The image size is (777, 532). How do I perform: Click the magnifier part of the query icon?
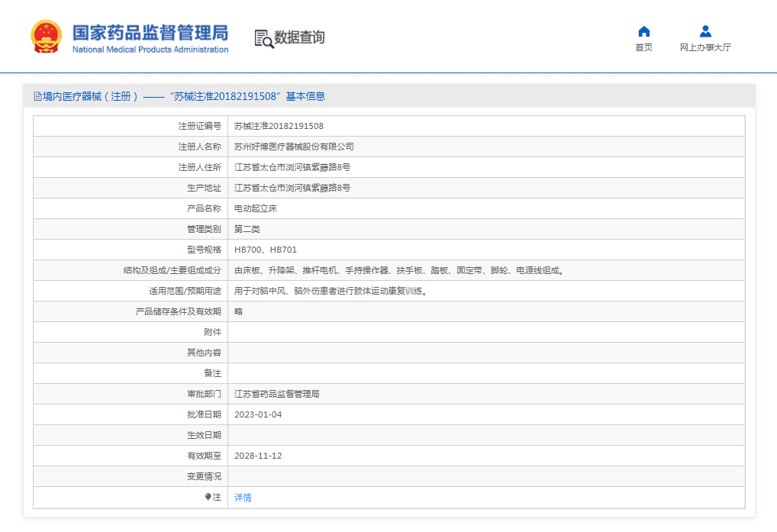(267, 43)
